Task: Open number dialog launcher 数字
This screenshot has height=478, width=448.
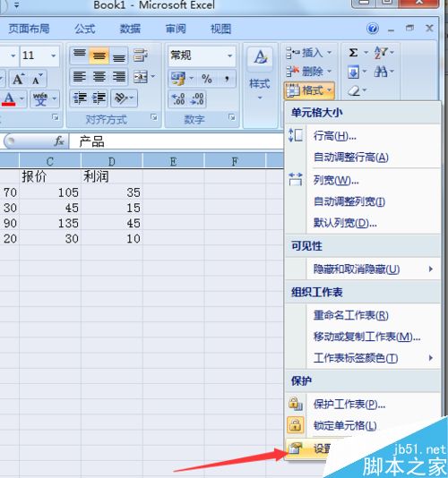Action: point(232,117)
